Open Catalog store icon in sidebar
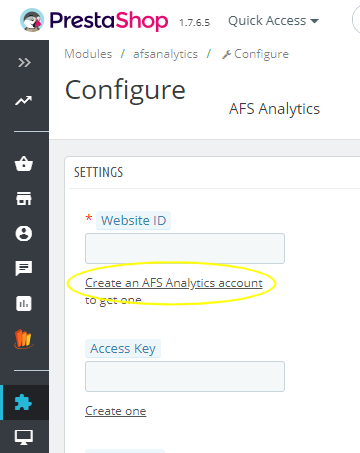This screenshot has height=453, width=360. pyautogui.click(x=24, y=198)
